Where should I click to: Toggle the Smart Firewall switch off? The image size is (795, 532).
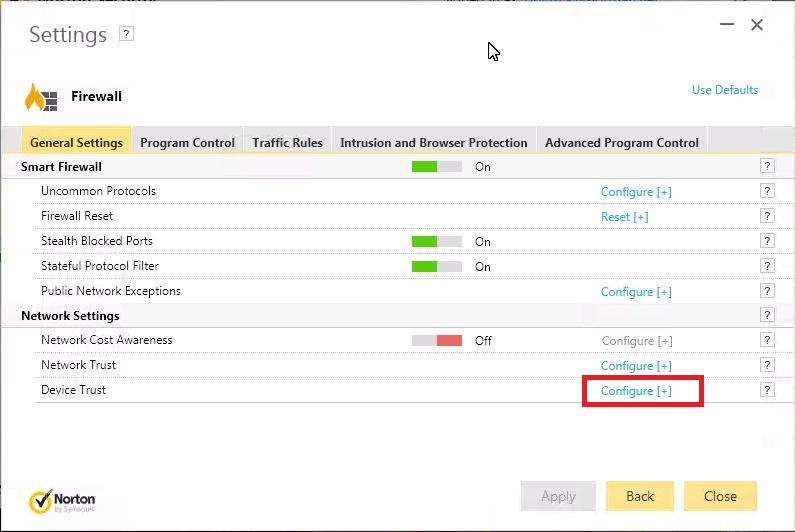437,167
